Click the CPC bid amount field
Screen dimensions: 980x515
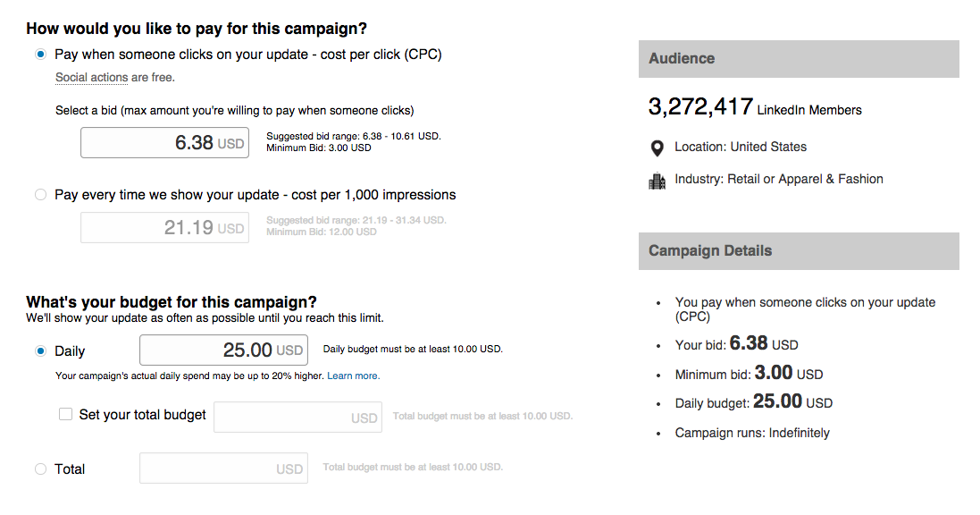coord(163,143)
